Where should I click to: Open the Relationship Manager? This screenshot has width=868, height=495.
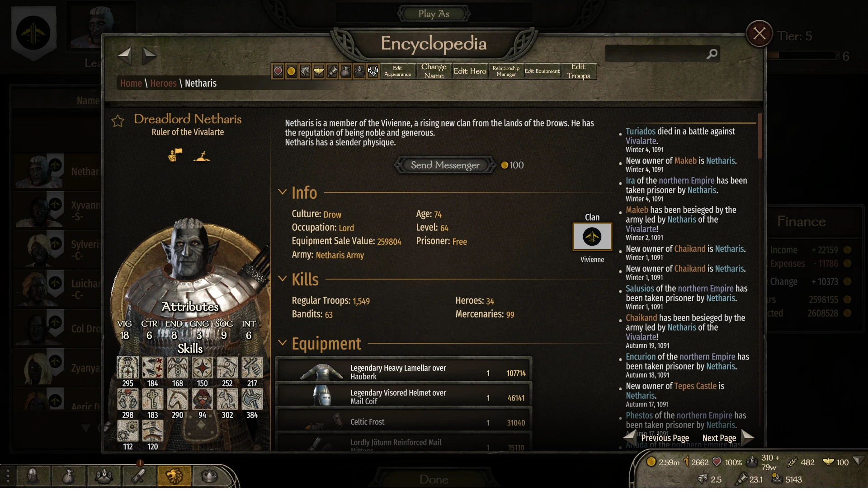tap(506, 71)
